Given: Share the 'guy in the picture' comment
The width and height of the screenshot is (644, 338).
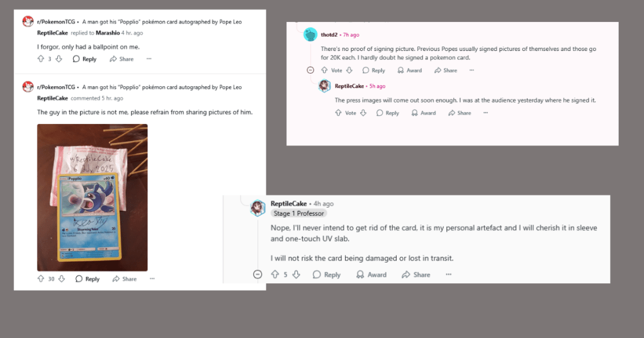Looking at the screenshot, I should 124,279.
